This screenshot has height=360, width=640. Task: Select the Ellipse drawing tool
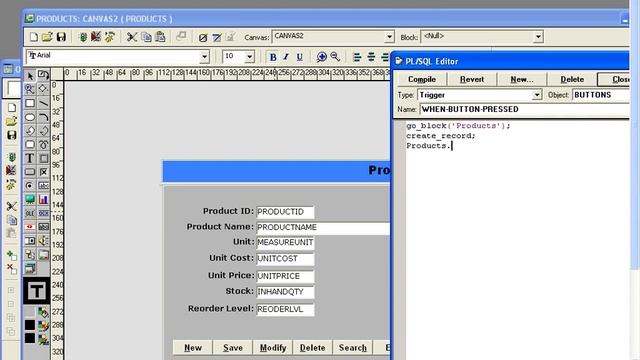30,117
